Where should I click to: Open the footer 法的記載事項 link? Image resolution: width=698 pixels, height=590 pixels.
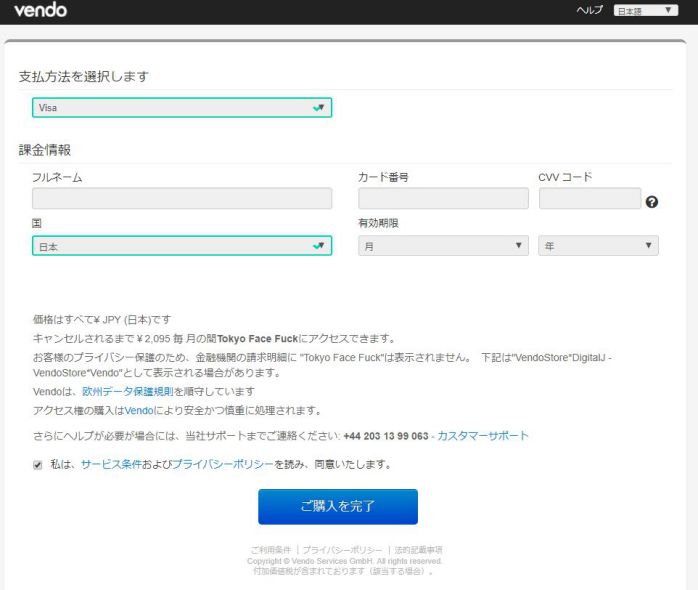pyautogui.click(x=418, y=550)
